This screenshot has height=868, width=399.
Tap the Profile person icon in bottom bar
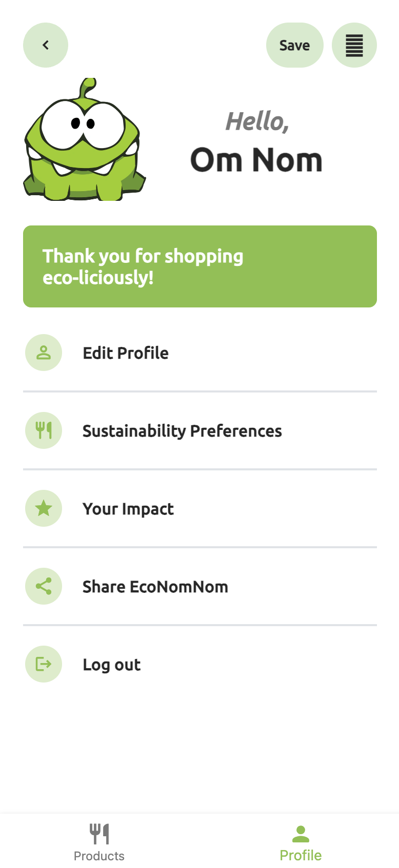coord(301,834)
